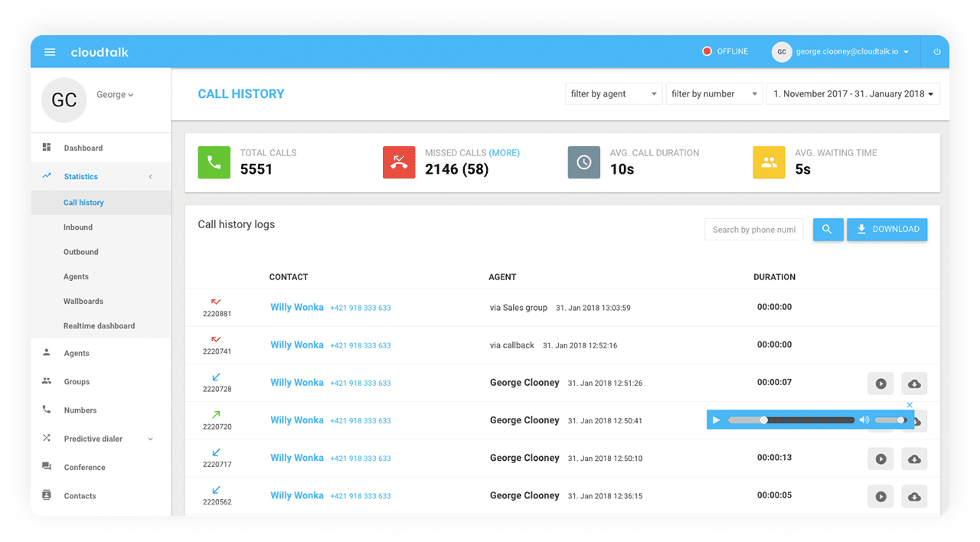Click the DOWNLOAD button

(887, 230)
